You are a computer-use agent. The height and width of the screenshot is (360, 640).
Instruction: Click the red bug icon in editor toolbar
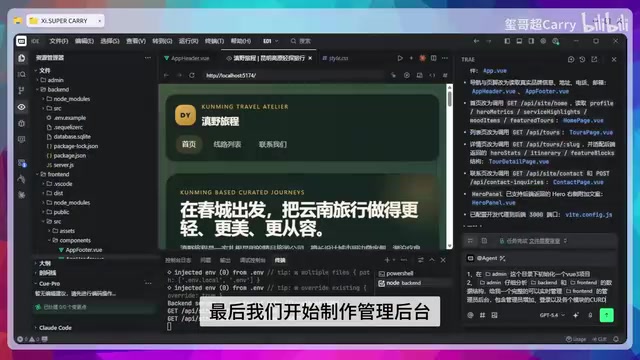pyautogui.click(x=422, y=58)
